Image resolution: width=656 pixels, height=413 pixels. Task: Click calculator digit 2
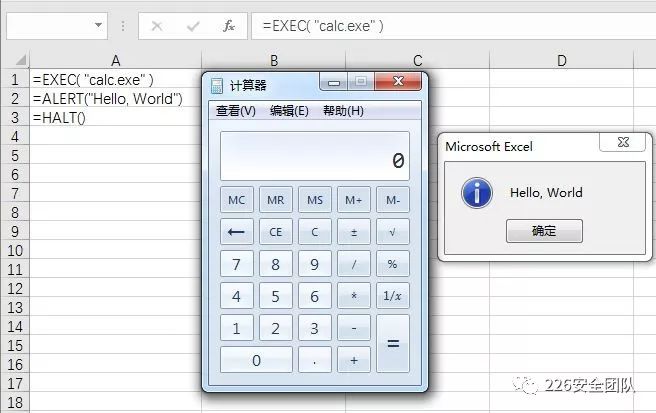(276, 328)
